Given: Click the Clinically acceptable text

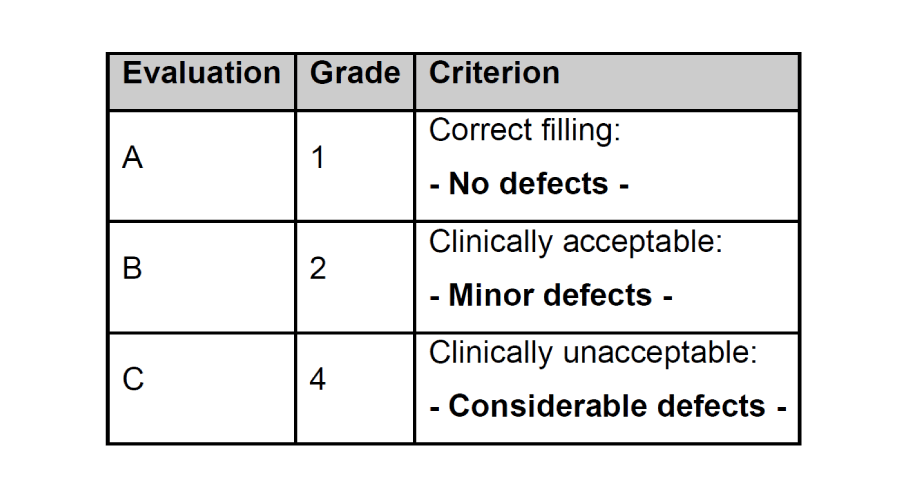Looking at the screenshot, I should pos(576,242).
